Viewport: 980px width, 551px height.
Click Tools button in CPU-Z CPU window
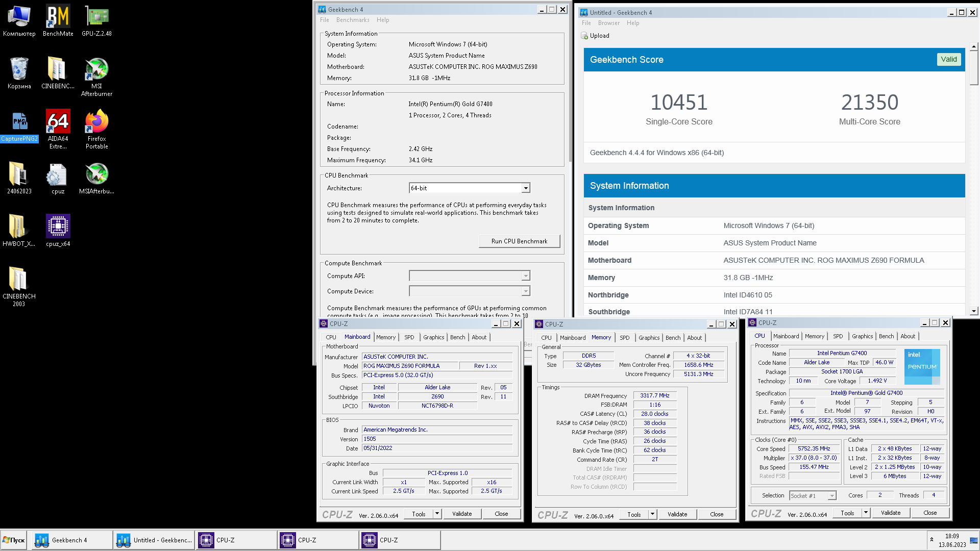pos(847,513)
